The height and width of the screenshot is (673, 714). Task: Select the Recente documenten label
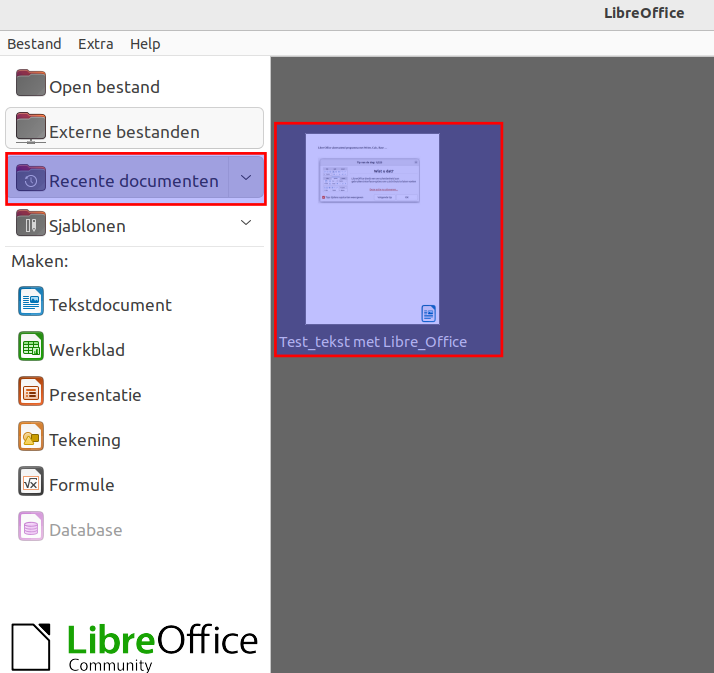coord(134,181)
